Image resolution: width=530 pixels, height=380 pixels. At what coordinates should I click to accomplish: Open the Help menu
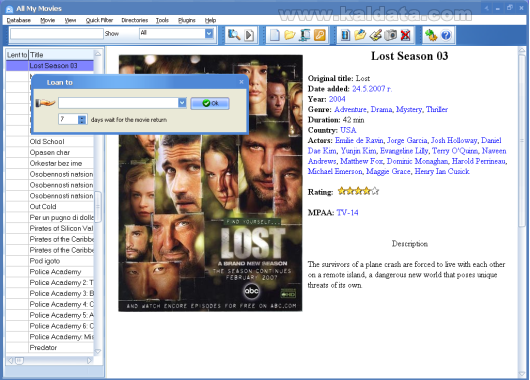[x=210, y=20]
